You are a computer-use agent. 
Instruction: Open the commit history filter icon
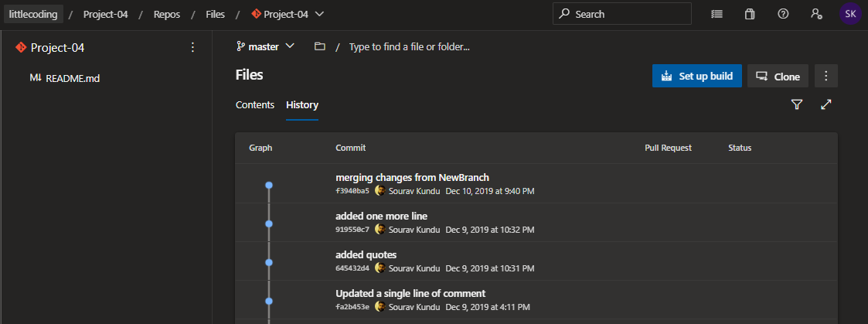(797, 104)
